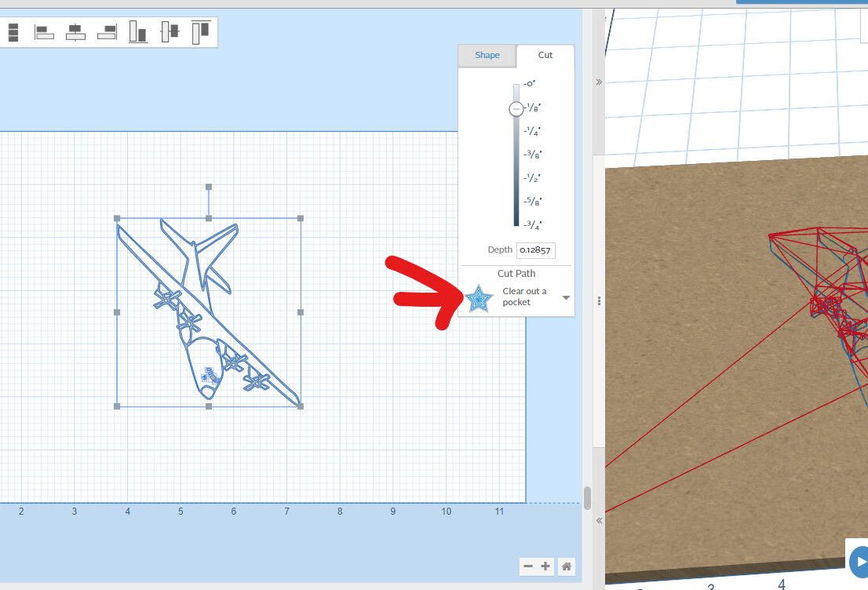
Task: Click the right-middle selection handle
Action: click(301, 312)
